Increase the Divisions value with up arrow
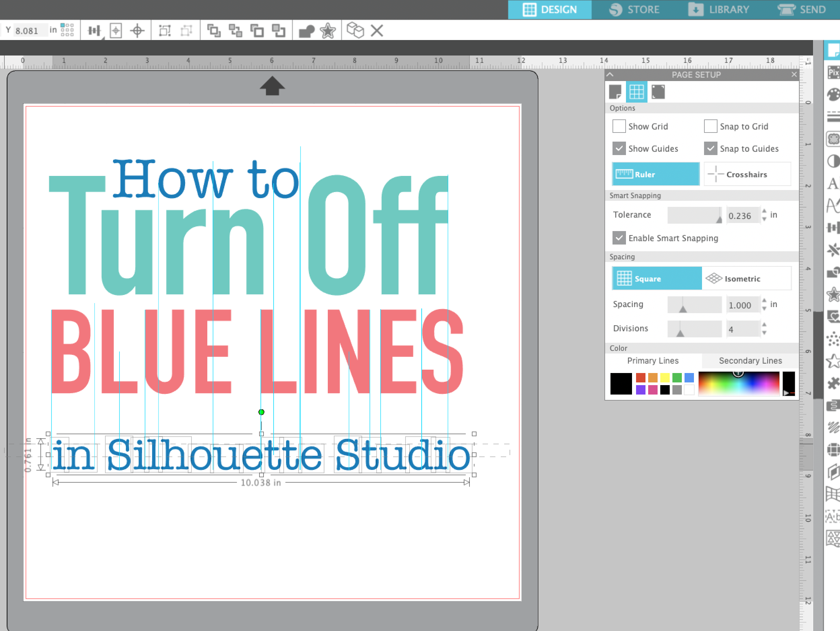840x631 pixels. 764,325
